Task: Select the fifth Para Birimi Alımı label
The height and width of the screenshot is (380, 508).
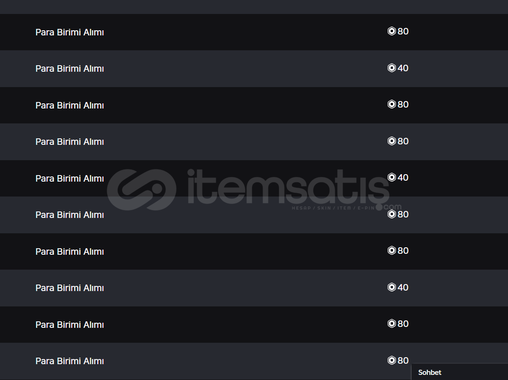Action: [70, 178]
